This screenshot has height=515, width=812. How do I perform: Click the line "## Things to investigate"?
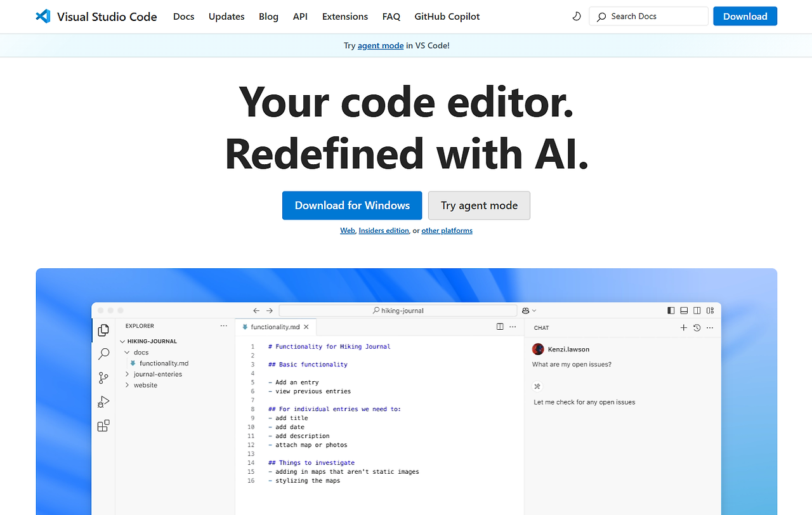pos(311,463)
